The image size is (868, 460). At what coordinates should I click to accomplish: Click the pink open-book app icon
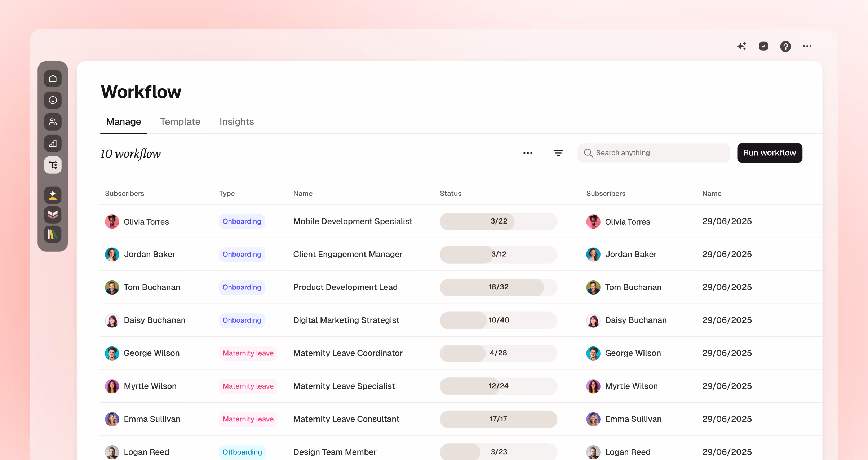53,215
